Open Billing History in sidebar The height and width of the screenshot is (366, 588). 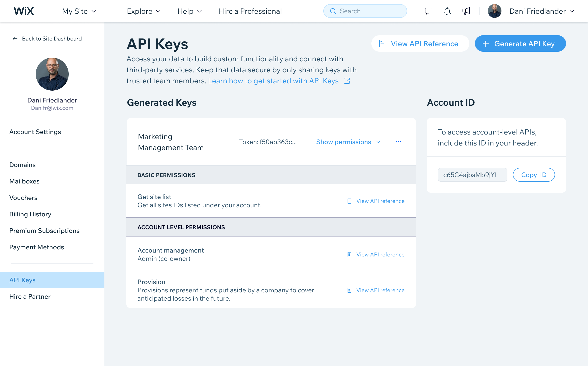coord(30,214)
